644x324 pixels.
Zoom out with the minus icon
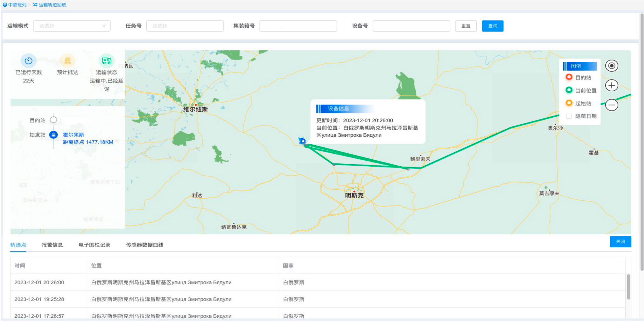click(611, 105)
